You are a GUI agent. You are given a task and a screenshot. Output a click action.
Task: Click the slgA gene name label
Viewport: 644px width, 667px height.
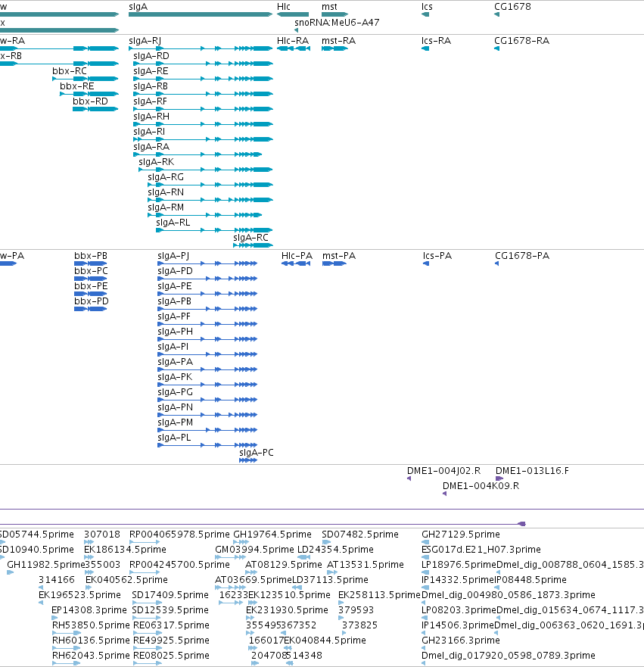[138, 8]
